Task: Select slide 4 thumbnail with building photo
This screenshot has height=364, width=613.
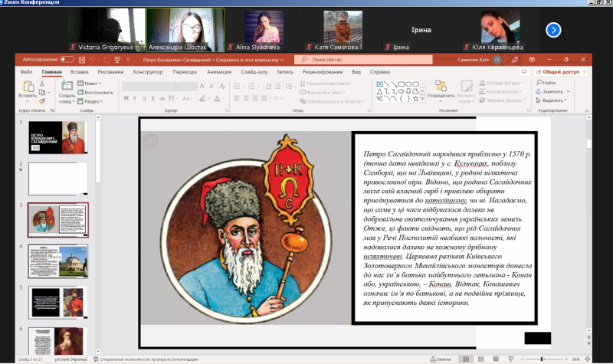Action: point(58,261)
